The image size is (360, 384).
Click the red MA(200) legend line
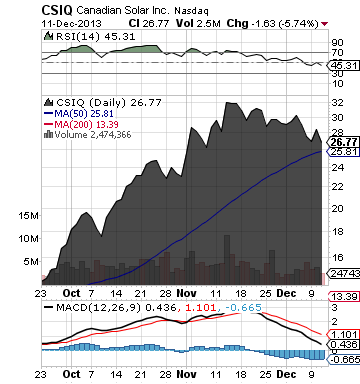(49, 124)
